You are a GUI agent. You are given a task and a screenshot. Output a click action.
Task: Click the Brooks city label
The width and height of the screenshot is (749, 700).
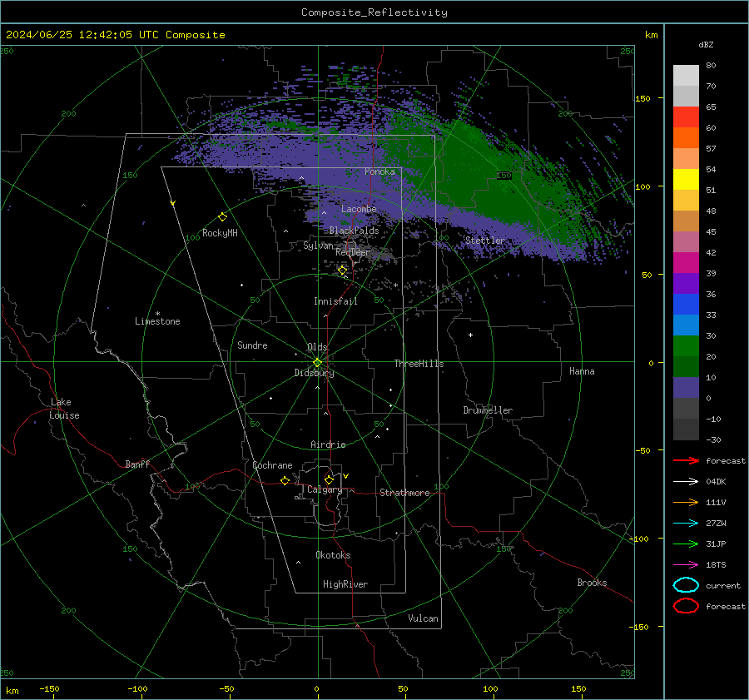592,583
